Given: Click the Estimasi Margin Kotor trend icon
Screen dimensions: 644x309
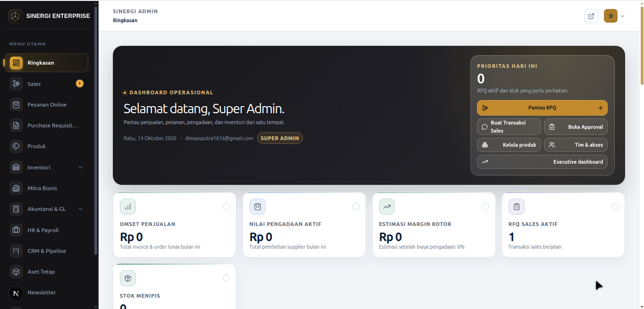Looking at the screenshot, I should coord(387,207).
